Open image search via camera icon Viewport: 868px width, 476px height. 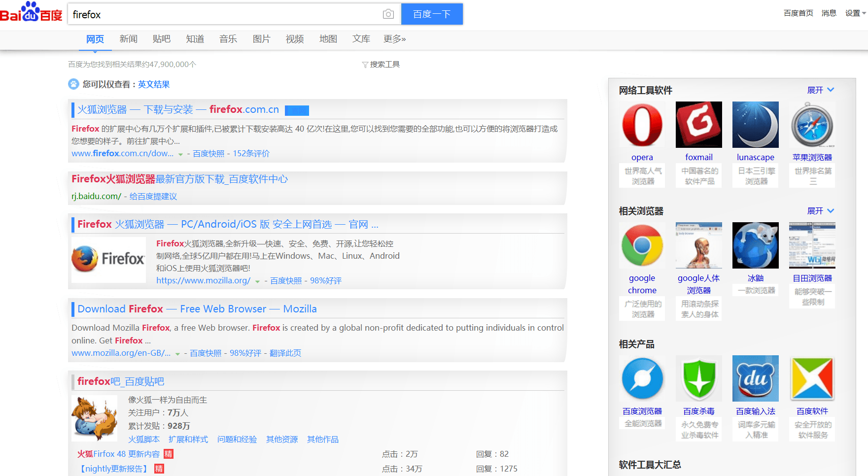tap(388, 14)
